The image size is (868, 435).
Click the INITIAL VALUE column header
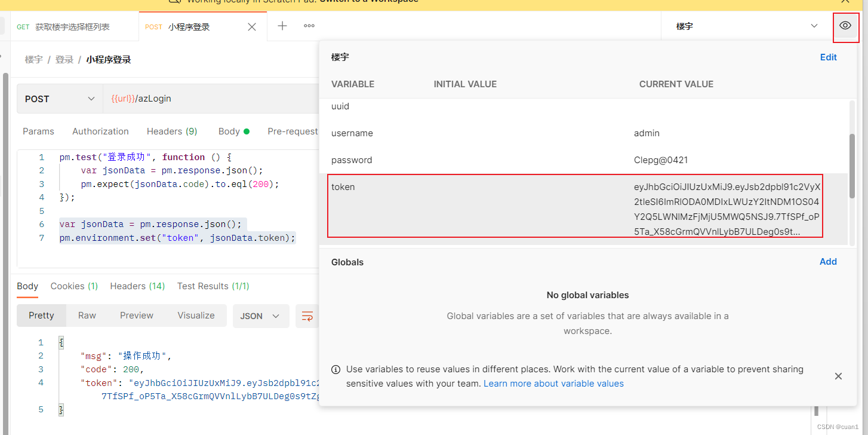pos(465,84)
